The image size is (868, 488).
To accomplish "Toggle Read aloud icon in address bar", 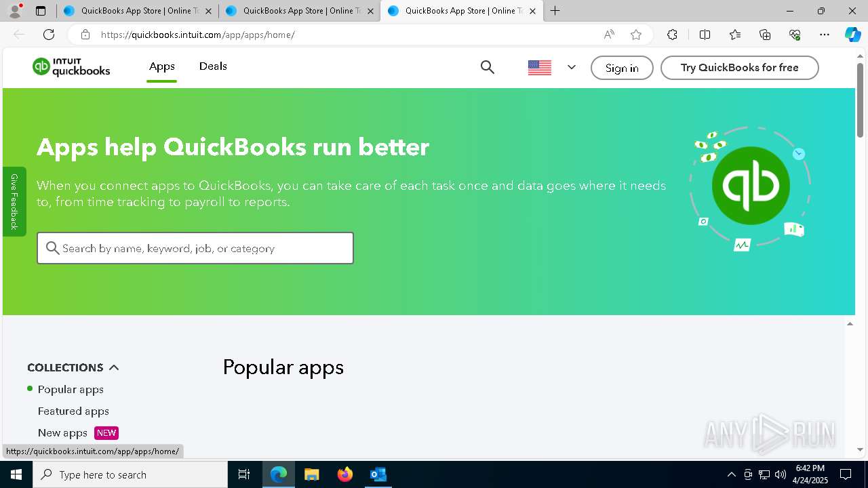I will point(609,35).
